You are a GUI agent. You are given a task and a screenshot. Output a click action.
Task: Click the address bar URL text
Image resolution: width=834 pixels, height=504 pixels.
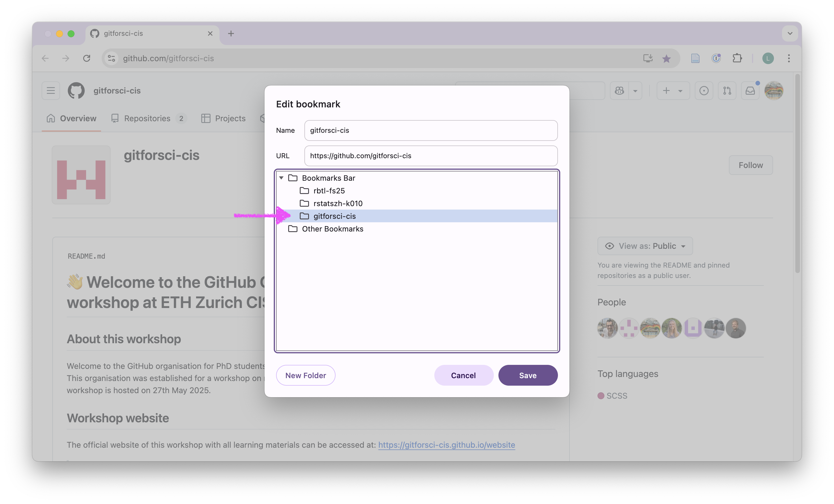(168, 58)
